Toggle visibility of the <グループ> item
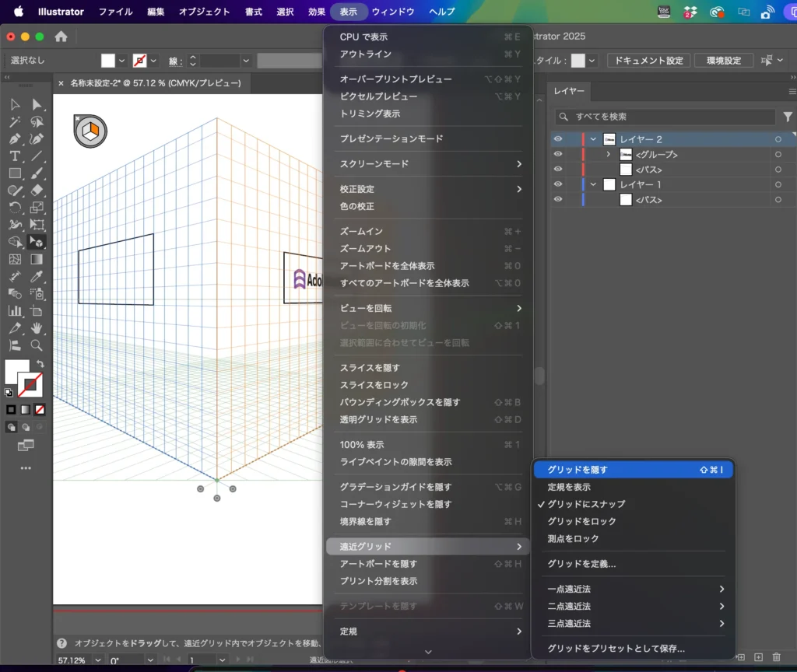This screenshot has height=672, width=797. [556, 155]
